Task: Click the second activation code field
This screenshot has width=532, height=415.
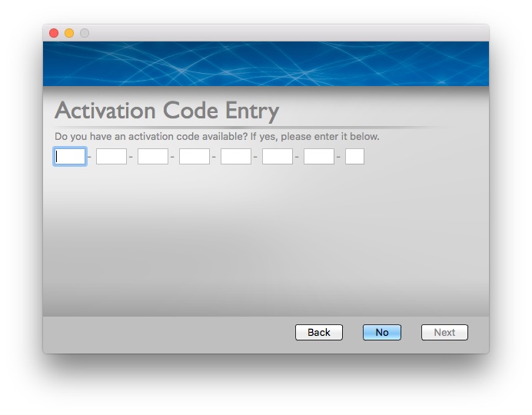Action: point(111,156)
